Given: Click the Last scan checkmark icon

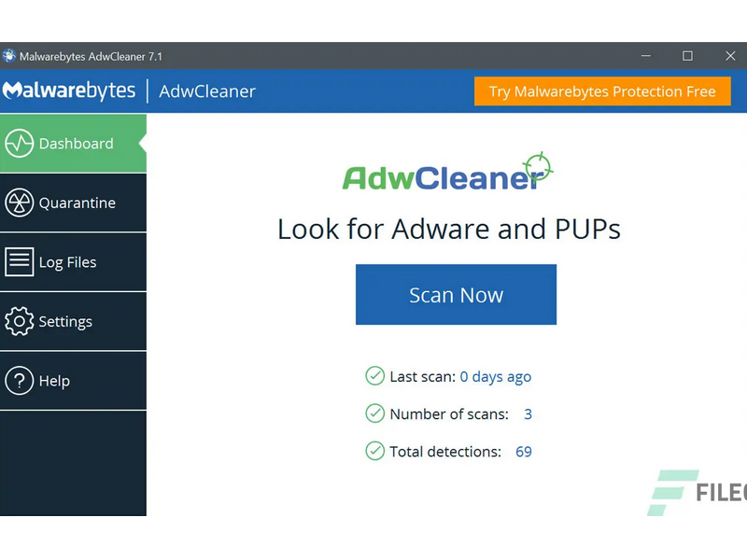Looking at the screenshot, I should [375, 376].
